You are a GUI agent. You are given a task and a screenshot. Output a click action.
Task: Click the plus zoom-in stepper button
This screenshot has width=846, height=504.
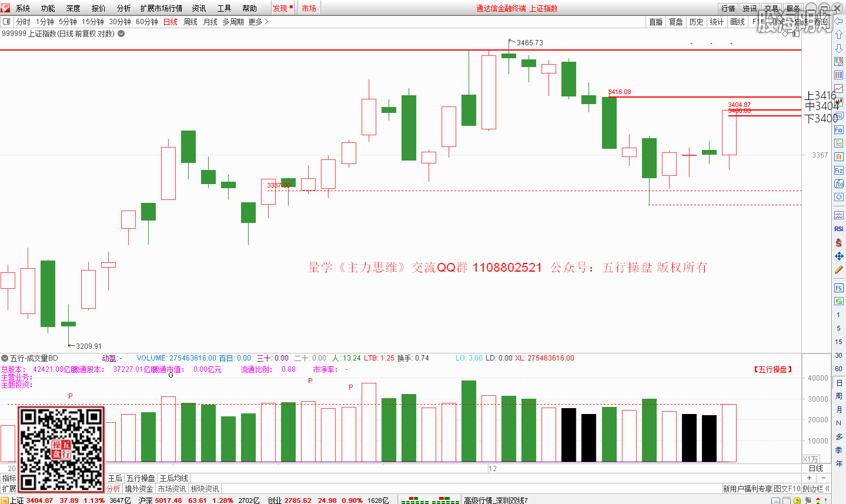point(810,478)
